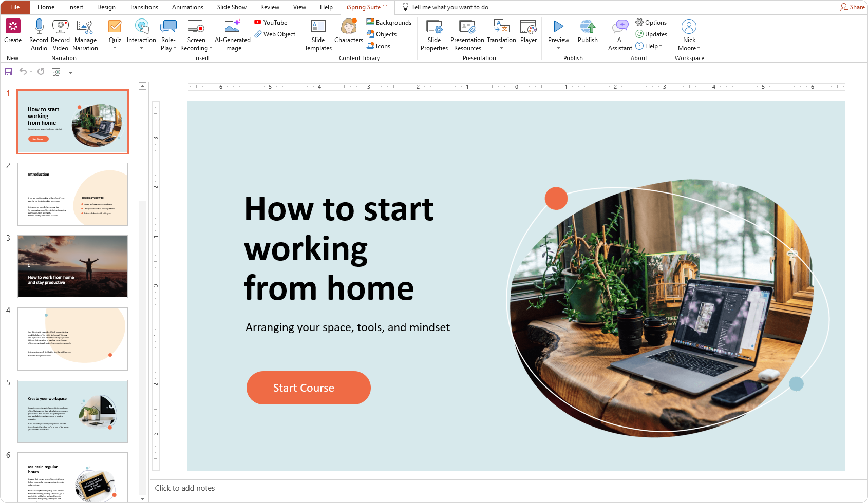
Task: Click the Save icon in quick access toolbar
Action: (8, 72)
